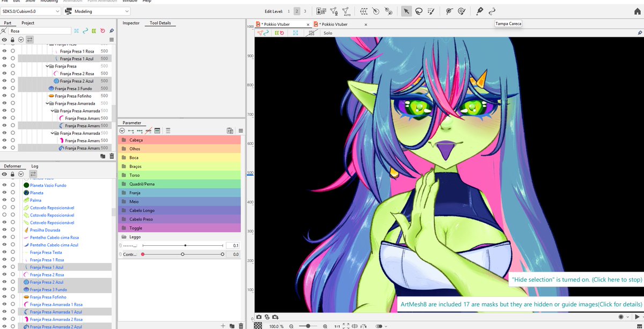
Task: Create a rotation deformer from toolbar
Action: [x=376, y=11]
